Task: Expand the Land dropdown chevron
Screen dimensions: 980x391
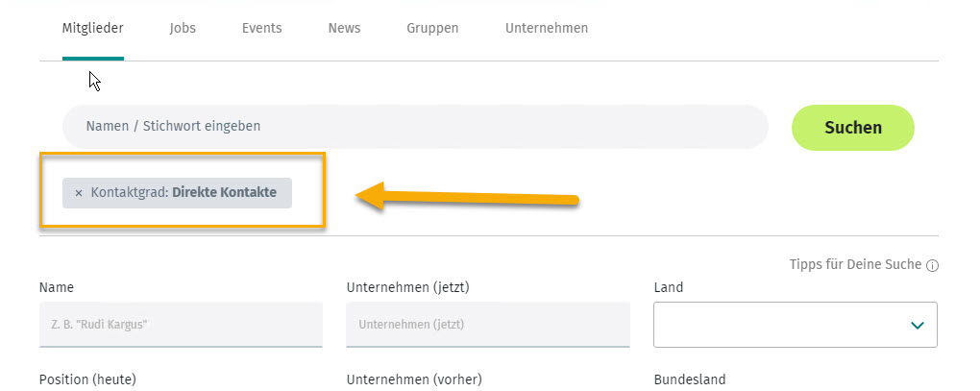Action: [x=917, y=325]
